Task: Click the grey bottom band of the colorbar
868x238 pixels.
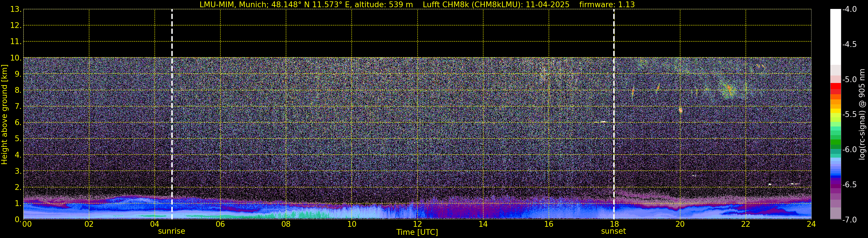Action: tap(835, 214)
